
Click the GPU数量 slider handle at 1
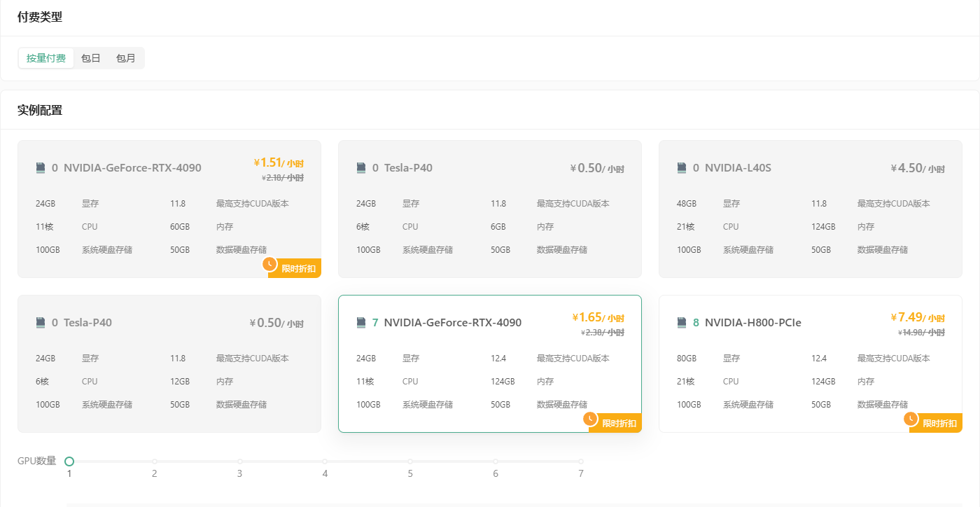69,461
